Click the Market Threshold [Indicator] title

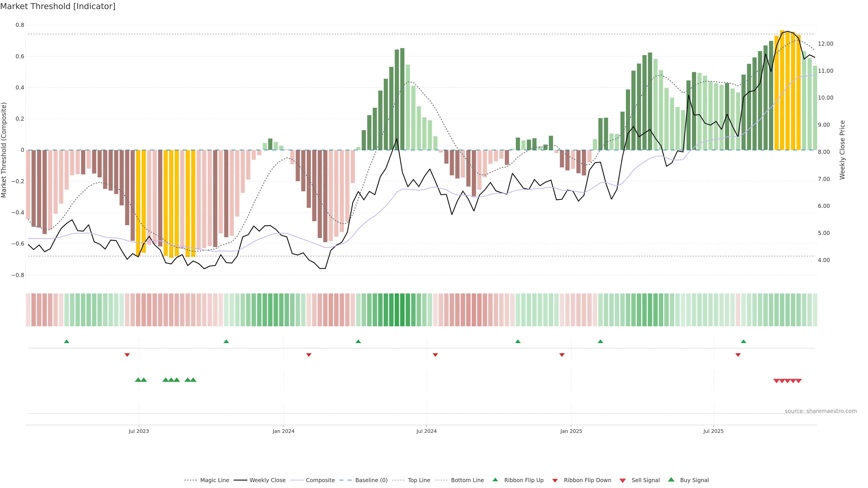tap(58, 6)
